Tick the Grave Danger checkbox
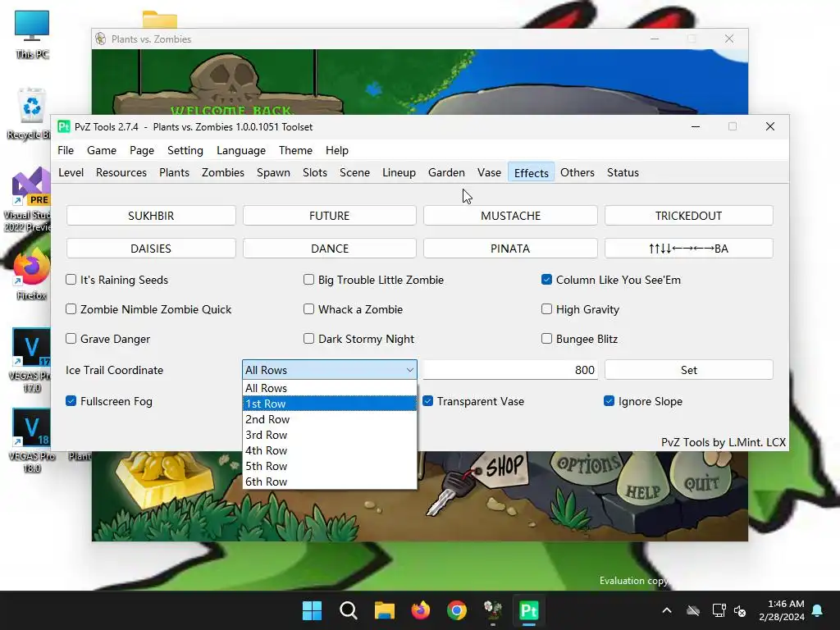Screen dimensions: 840x630 pos(71,338)
